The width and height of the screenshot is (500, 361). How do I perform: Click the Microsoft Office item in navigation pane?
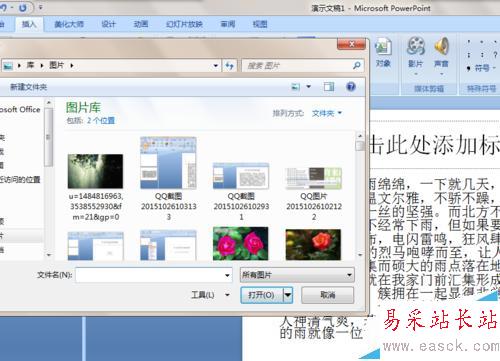pyautogui.click(x=20, y=109)
